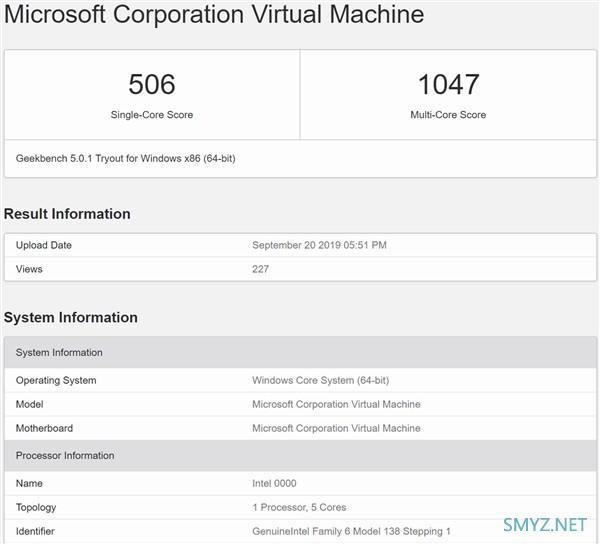Click the single-core score 506
600x544 pixels.
pos(152,84)
